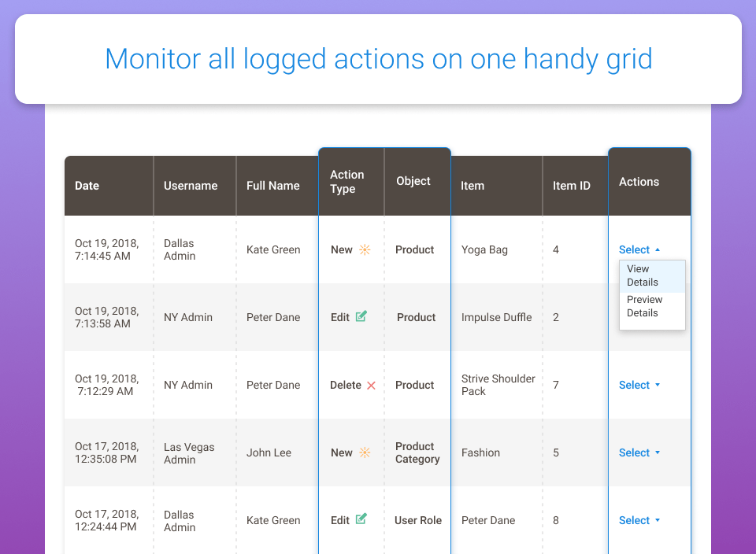Image resolution: width=756 pixels, height=554 pixels.
Task: Click the Edit pencil icon for Impulse Duffle
Action: 361,316
